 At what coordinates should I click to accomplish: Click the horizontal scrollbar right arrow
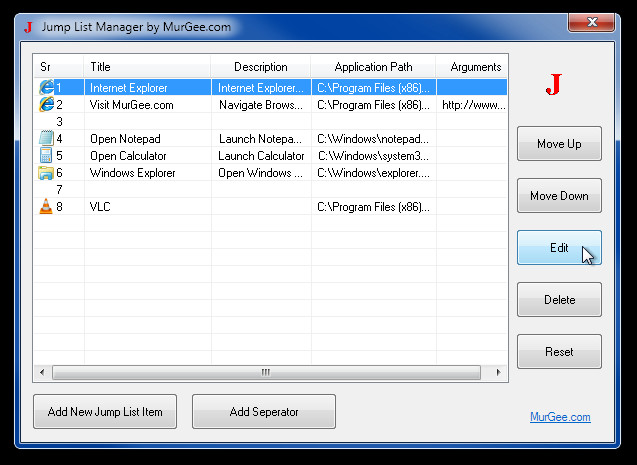(498, 372)
